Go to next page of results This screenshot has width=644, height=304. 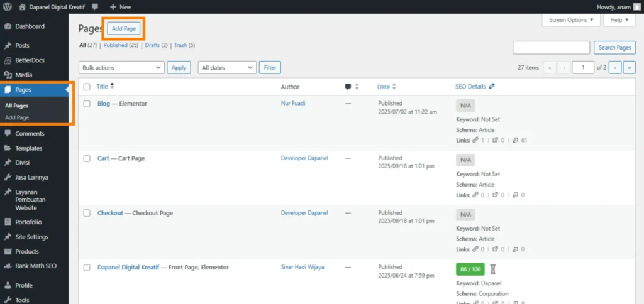point(615,68)
